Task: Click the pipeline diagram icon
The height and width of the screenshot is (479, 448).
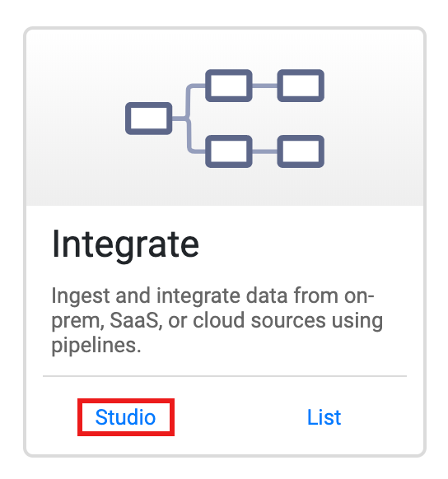Action: 225,119
